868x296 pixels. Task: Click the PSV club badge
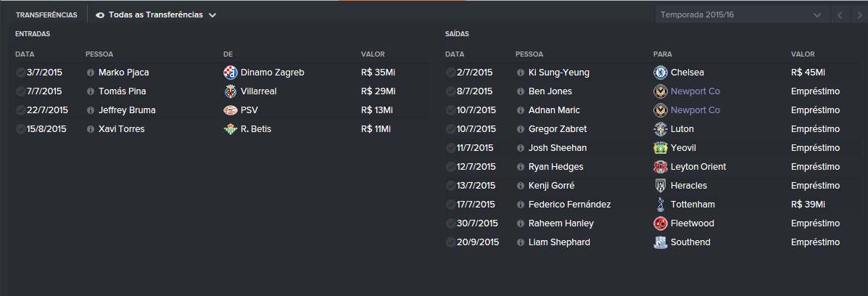(x=231, y=110)
